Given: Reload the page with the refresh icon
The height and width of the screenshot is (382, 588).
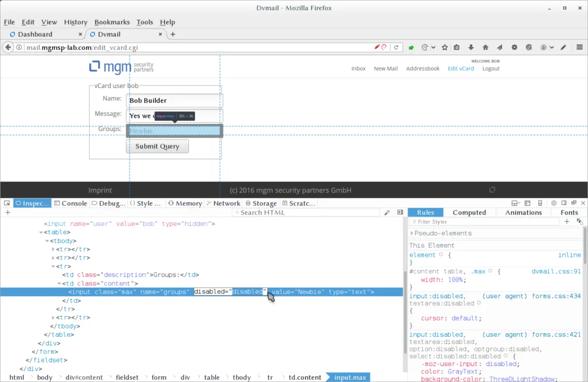Looking at the screenshot, I should click(396, 48).
